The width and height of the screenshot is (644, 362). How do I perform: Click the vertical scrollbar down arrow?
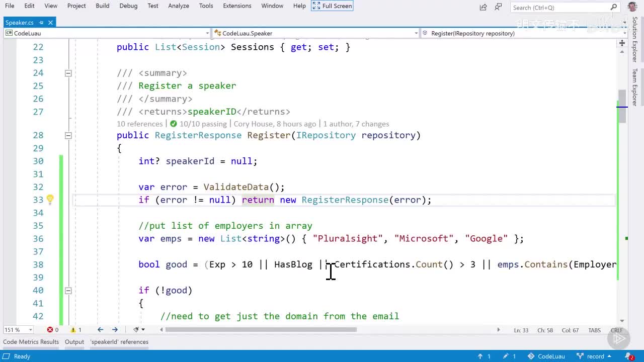point(622,320)
